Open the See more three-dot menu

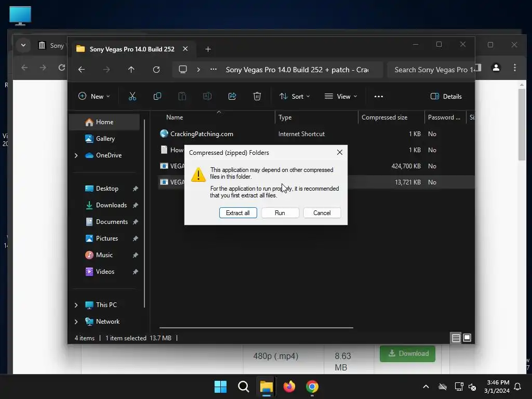coord(379,96)
